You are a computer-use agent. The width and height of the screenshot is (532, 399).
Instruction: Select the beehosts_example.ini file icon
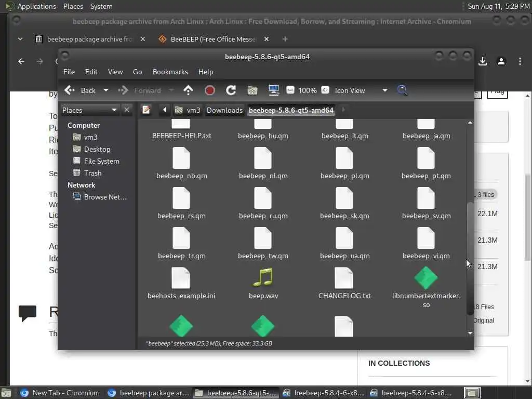pos(181,277)
